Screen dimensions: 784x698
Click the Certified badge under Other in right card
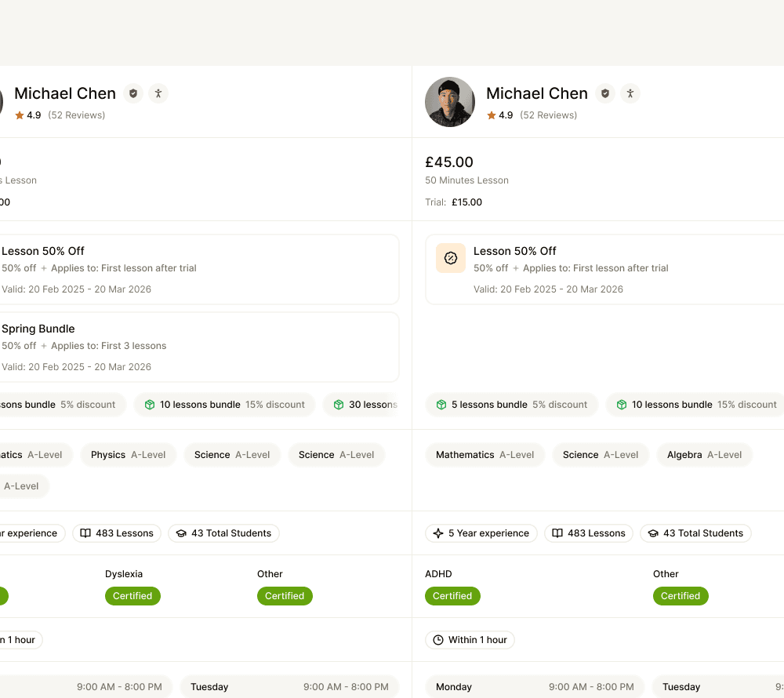pos(681,596)
